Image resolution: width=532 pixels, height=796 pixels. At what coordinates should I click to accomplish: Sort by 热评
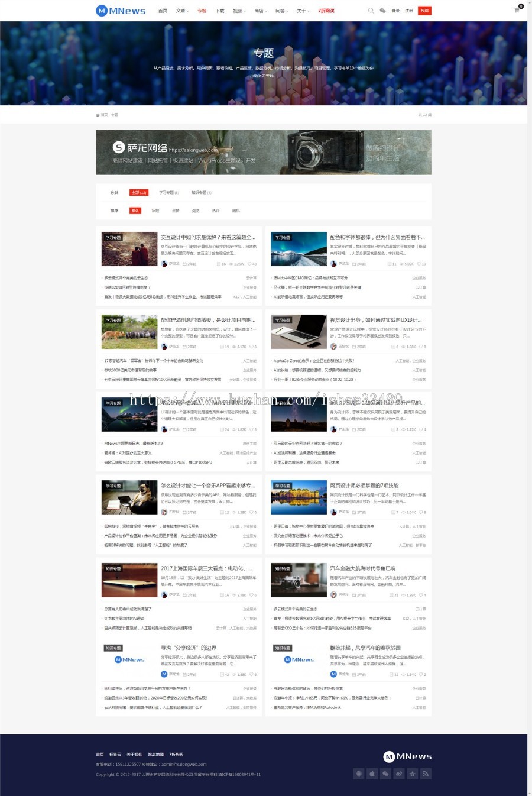pos(216,211)
